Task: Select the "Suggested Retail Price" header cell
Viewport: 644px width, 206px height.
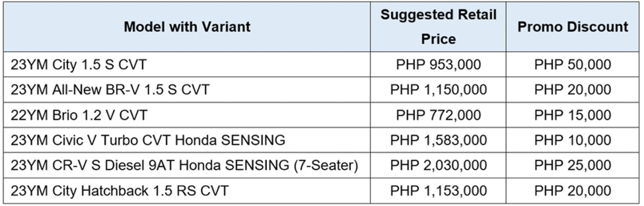Action: pyautogui.click(x=438, y=27)
